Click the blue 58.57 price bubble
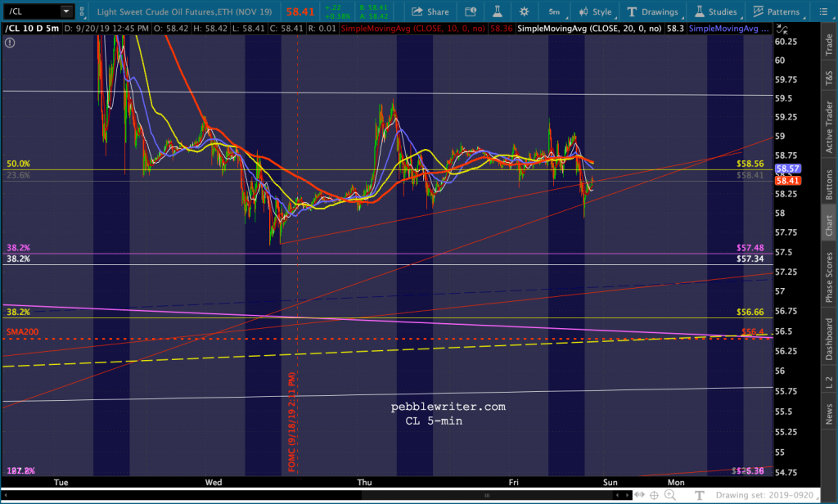This screenshot has height=504, width=838. [787, 169]
